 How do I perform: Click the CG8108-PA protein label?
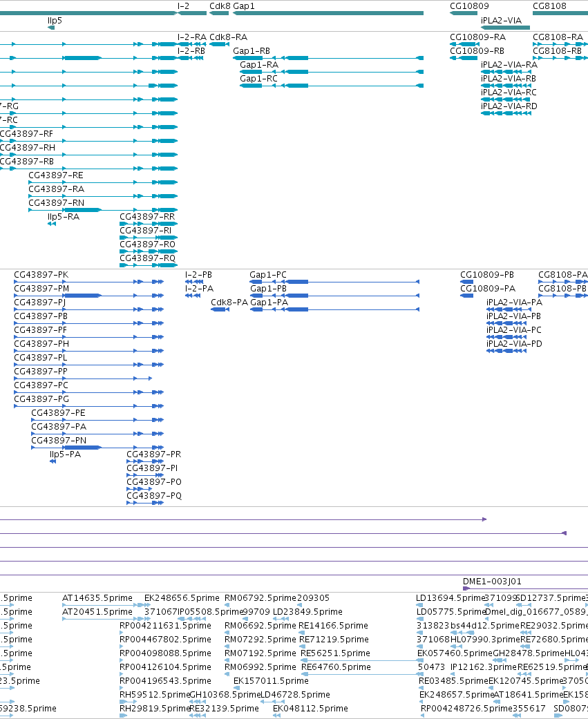(562, 275)
